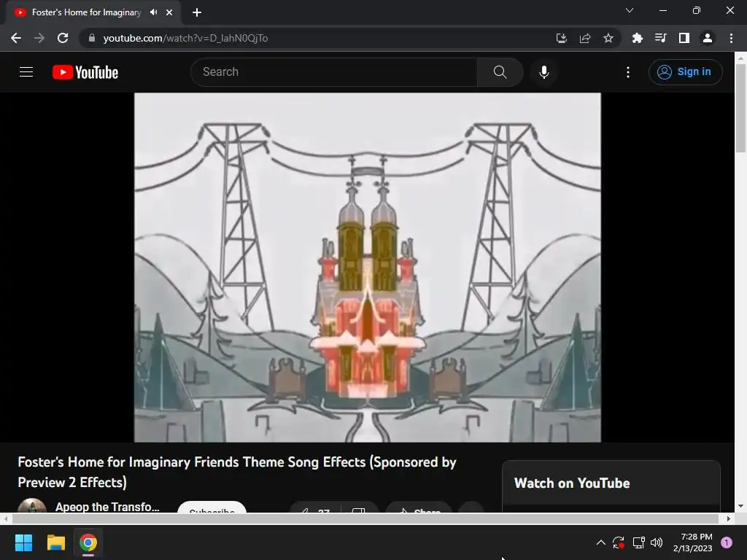Click the scroll up arrow
This screenshot has height=560, width=747.
point(740,58)
